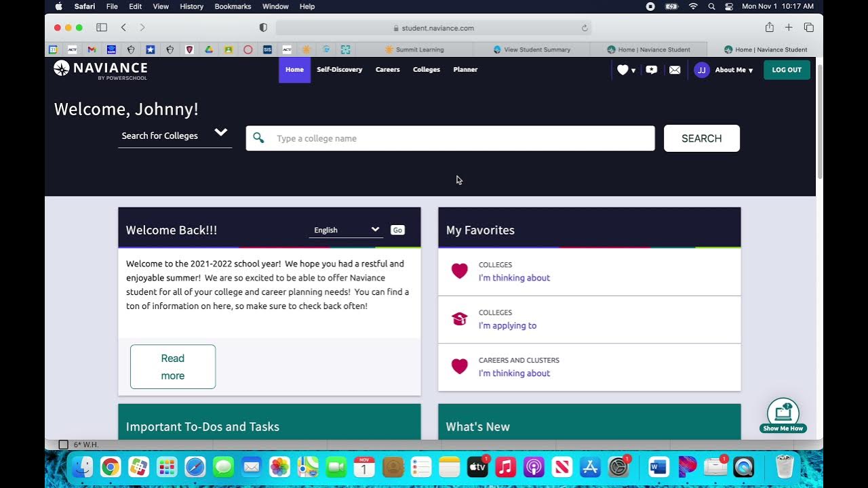Open Google Calendar bookmark in favorites bar
Screen dimensions: 868x488
coord(52,49)
